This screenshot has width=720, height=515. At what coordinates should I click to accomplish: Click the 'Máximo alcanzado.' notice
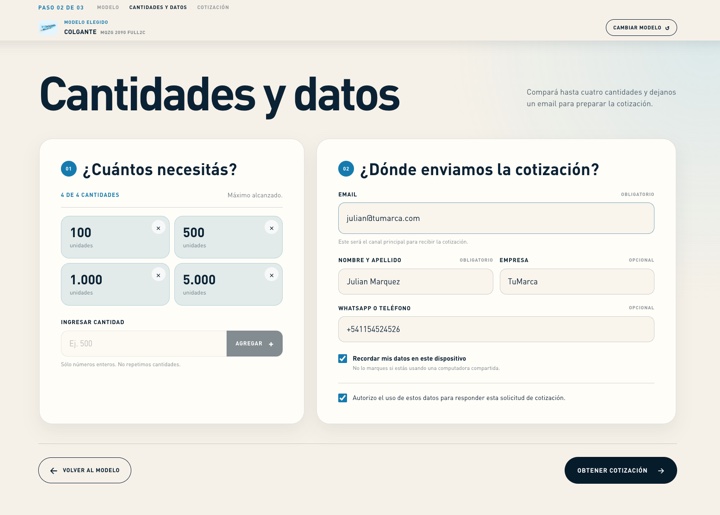pyautogui.click(x=255, y=195)
